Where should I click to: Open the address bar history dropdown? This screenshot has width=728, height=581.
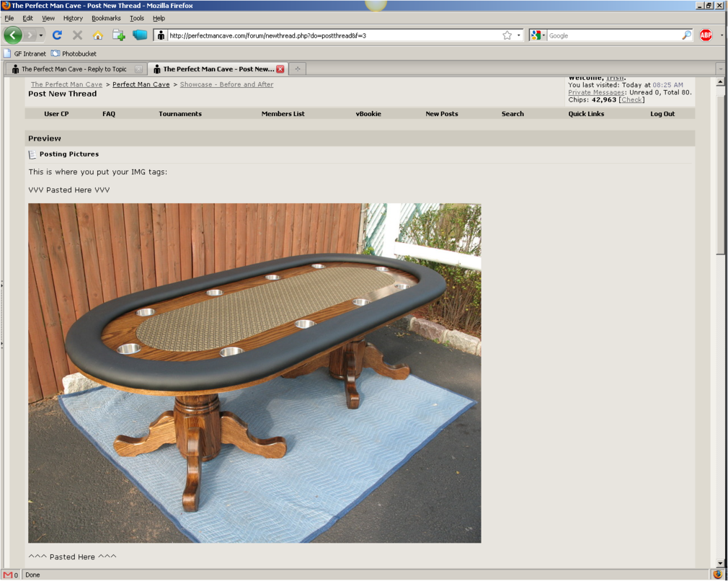pos(518,35)
